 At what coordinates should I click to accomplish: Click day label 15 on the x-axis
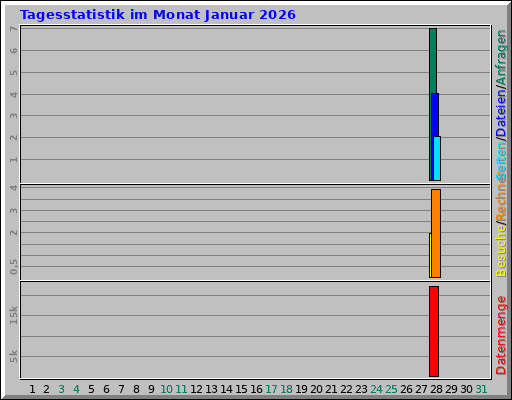click(x=241, y=389)
